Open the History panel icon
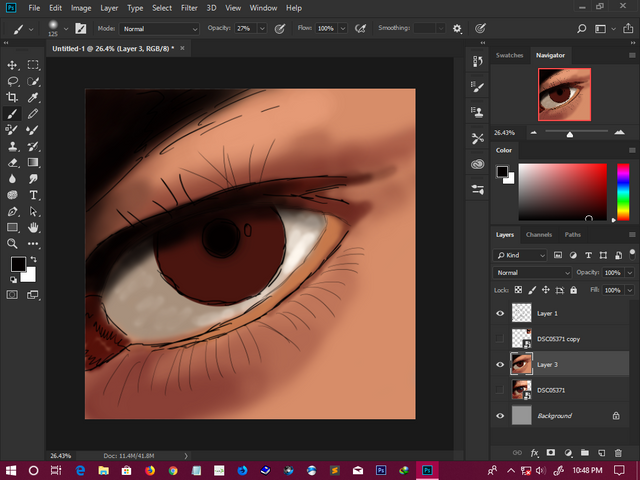640x480 pixels. click(477, 62)
